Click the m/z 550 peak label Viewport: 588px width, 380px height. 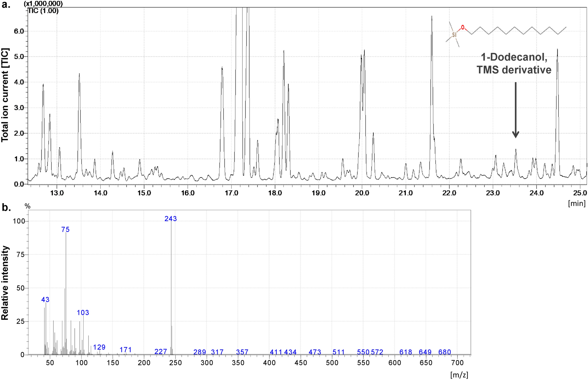(x=363, y=352)
